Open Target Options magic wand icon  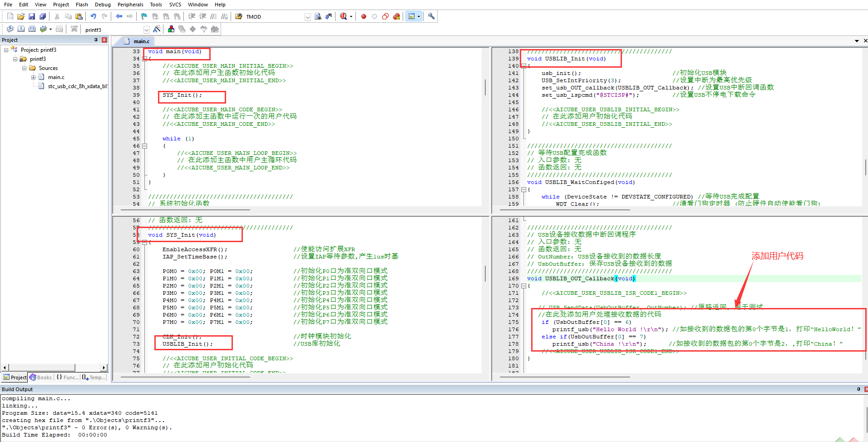pyautogui.click(x=157, y=29)
